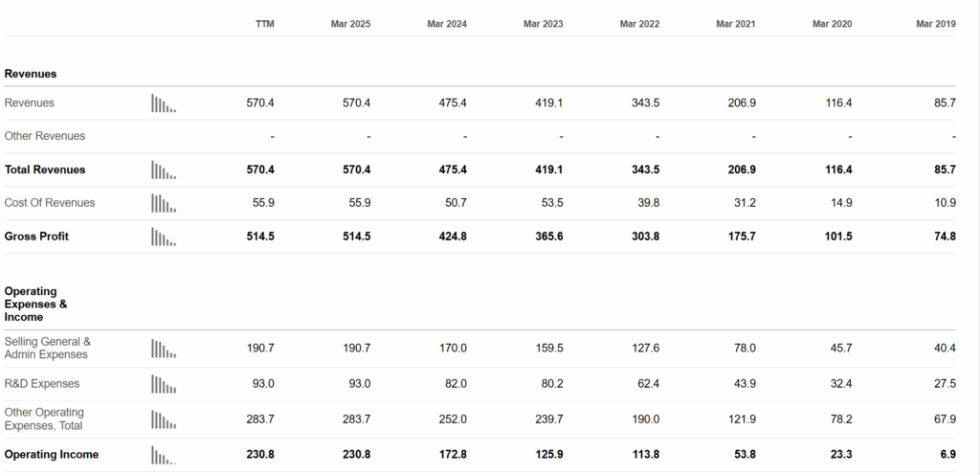Select the Mar 2025 column header
Image resolution: width=980 pixels, height=475 pixels.
(x=350, y=24)
